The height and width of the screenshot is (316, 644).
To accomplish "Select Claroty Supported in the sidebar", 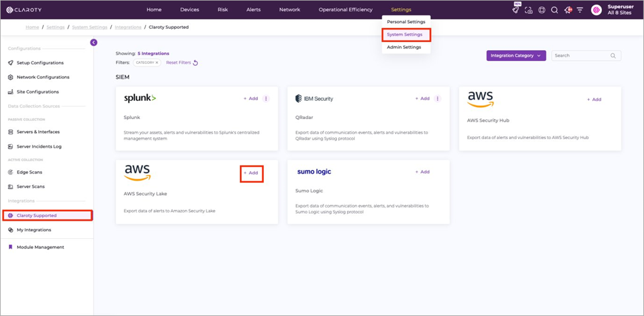I will 47,216.
